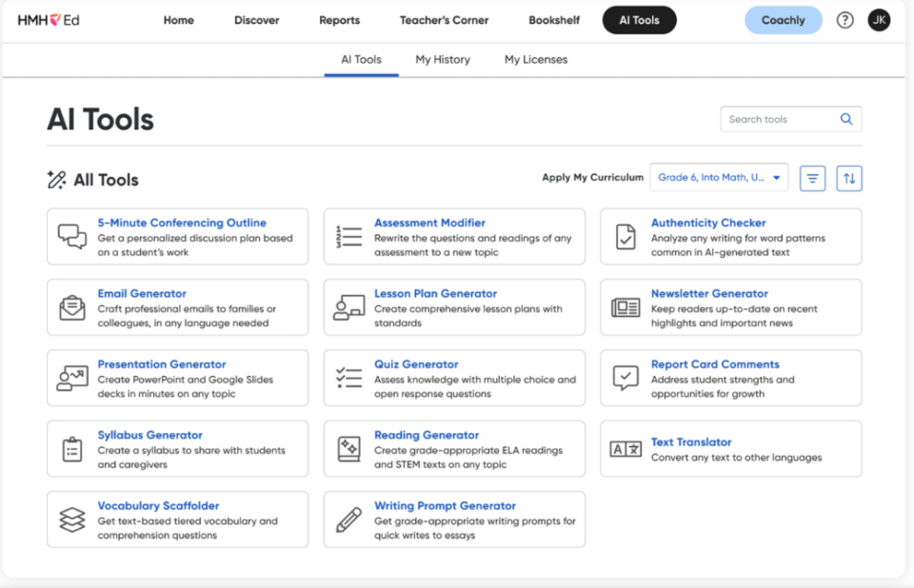Viewport: 914px width, 588px height.
Task: Click the Writing Prompt Generator pencil icon
Action: click(x=348, y=519)
